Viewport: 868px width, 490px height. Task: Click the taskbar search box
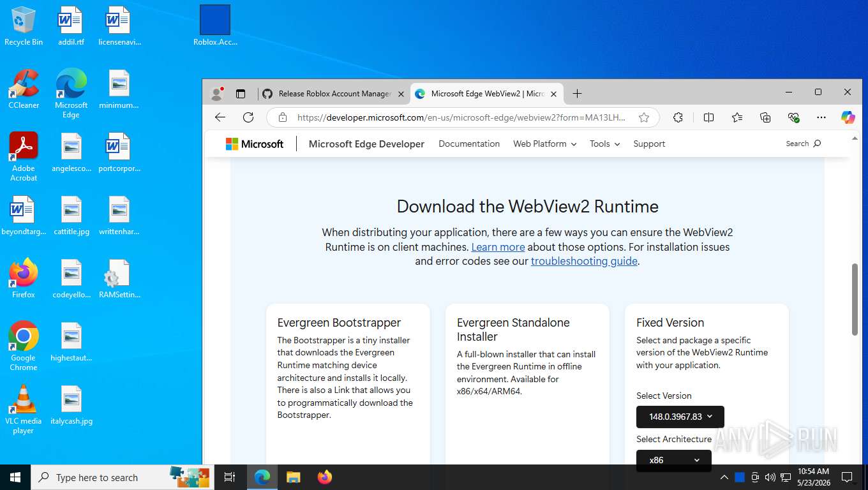point(121,477)
